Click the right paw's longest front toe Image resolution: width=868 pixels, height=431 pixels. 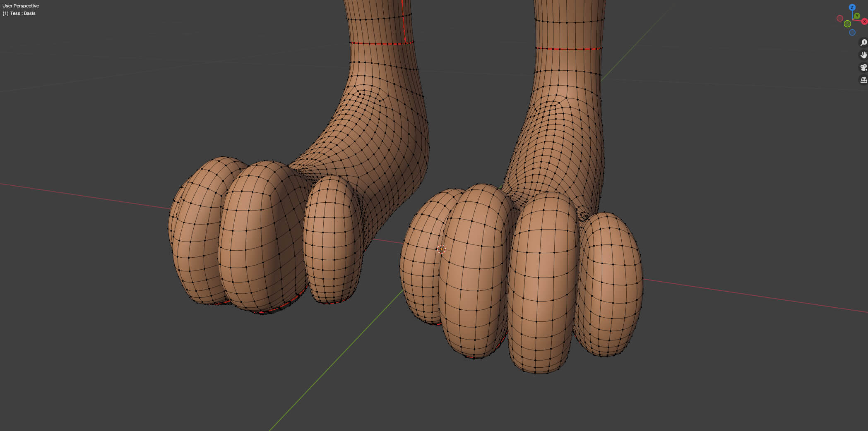[542, 285]
